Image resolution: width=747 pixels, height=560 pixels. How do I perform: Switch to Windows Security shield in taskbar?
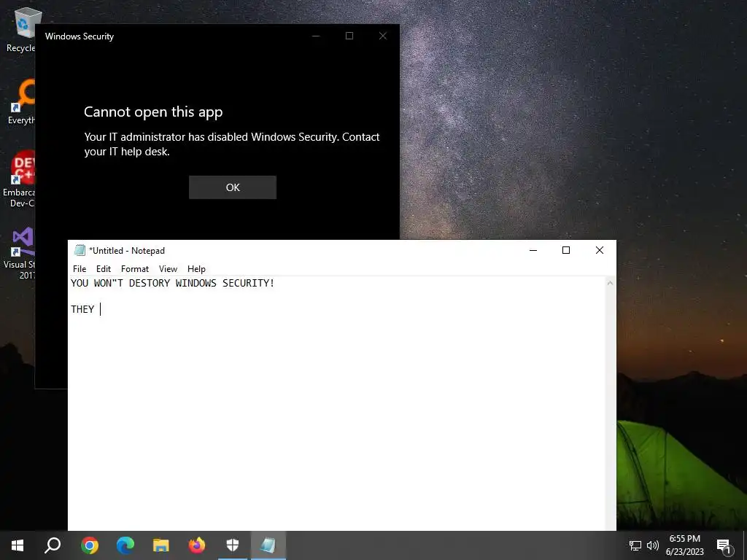(x=233, y=545)
